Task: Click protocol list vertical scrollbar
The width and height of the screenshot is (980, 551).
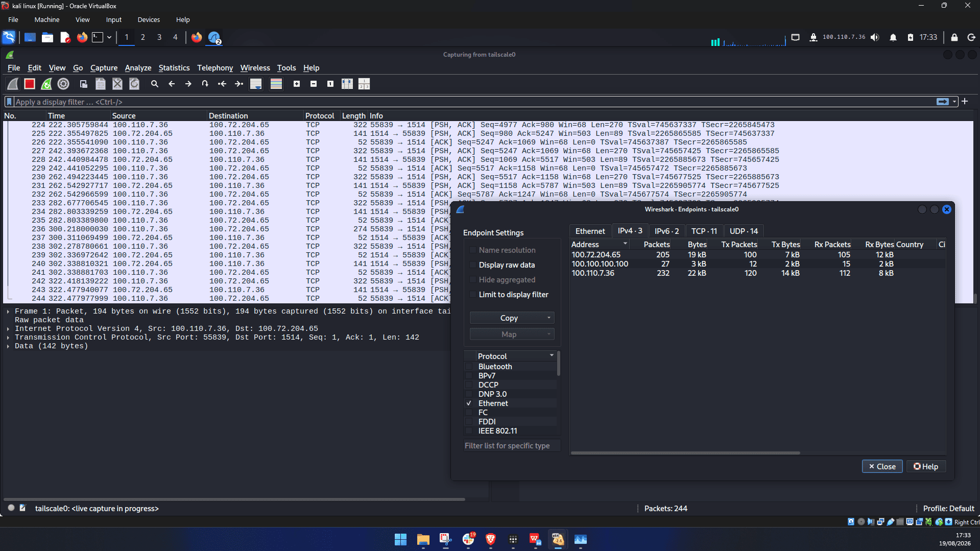Action: click(559, 364)
